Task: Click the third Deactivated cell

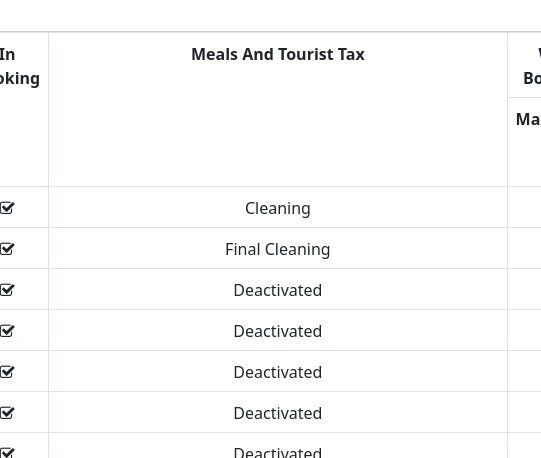Action: [278, 371]
